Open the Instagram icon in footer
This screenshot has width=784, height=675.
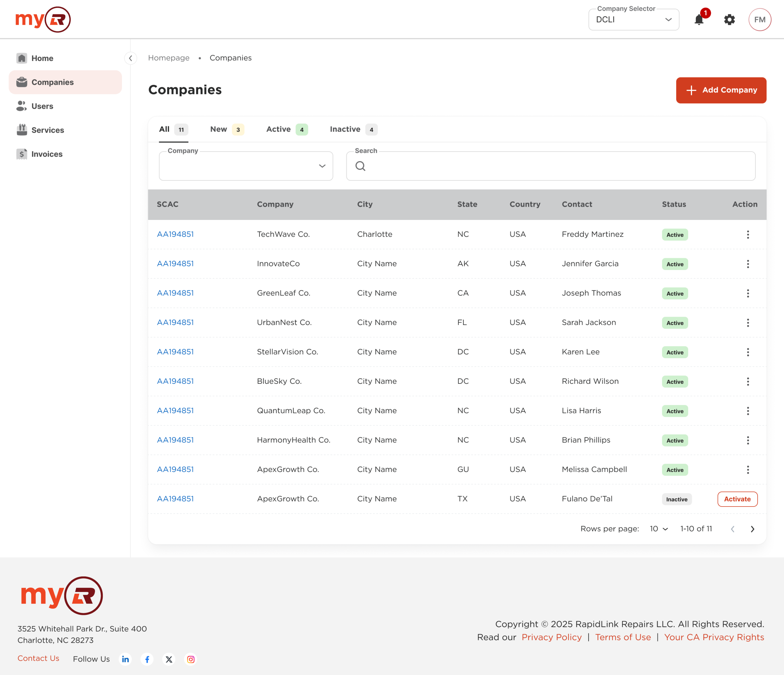(191, 659)
